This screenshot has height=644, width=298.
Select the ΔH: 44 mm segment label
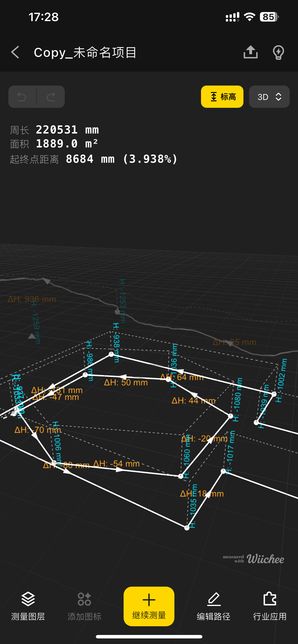tap(193, 401)
